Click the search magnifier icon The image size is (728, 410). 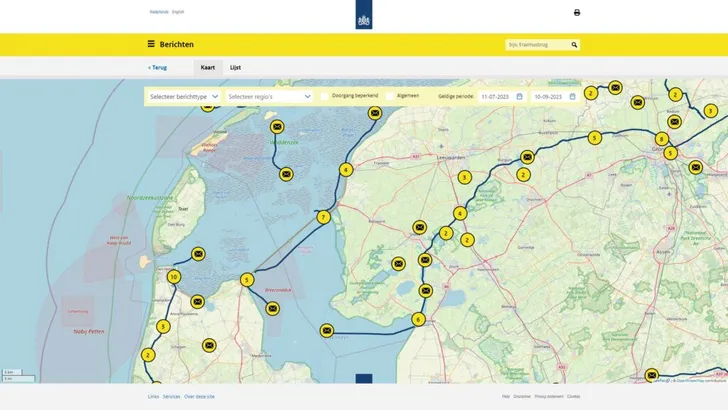[574, 44]
